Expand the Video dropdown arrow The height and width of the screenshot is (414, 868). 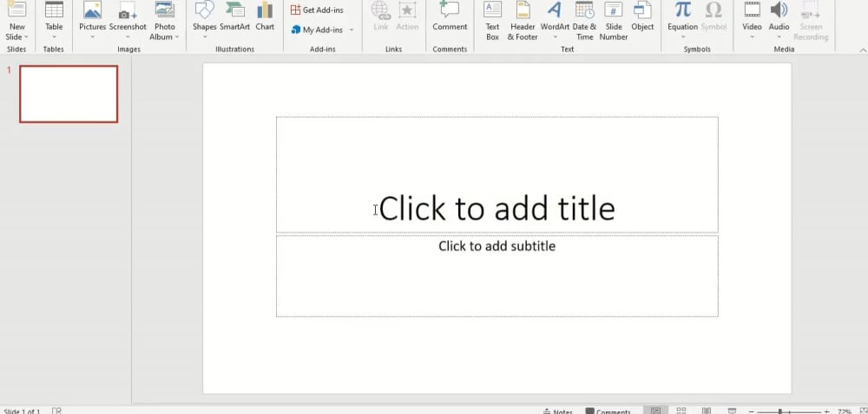[753, 37]
